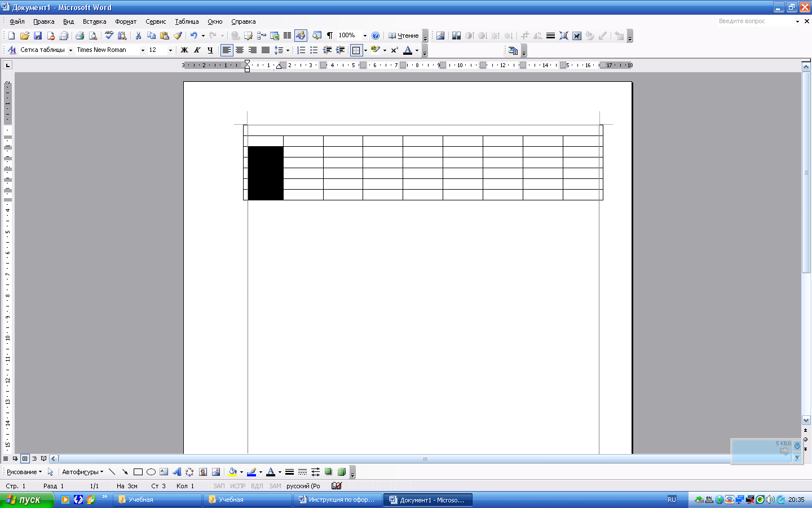Open the Таблица menu
This screenshot has height=508, width=812.
point(187,21)
